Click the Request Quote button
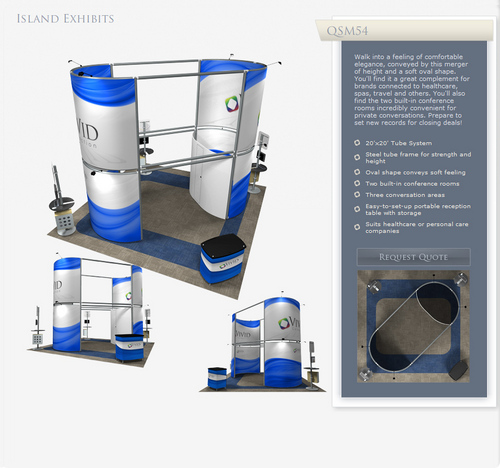Viewport: 500px width, 468px height. (x=413, y=257)
